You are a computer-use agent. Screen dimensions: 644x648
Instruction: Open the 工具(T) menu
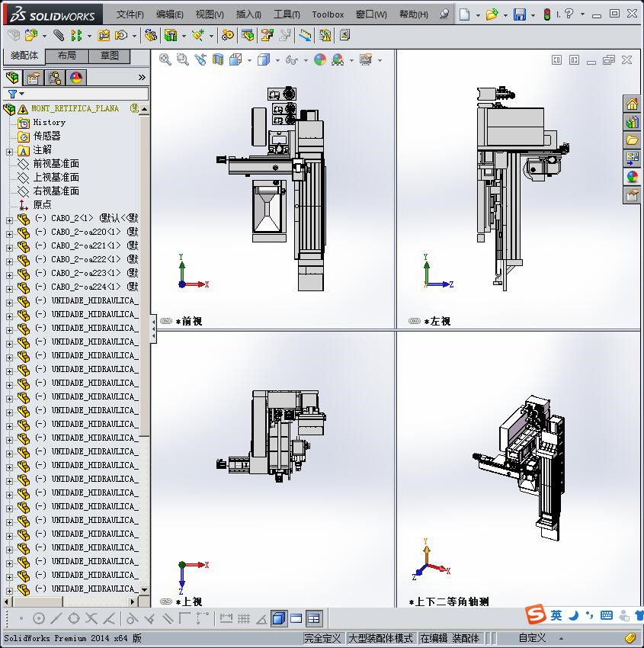287,14
